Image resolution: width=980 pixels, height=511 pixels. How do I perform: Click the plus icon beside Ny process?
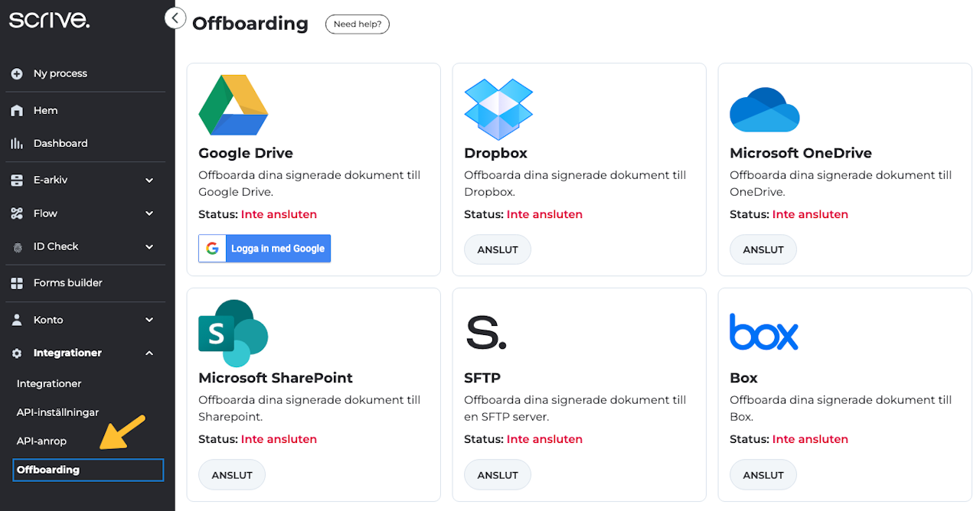pyautogui.click(x=17, y=74)
